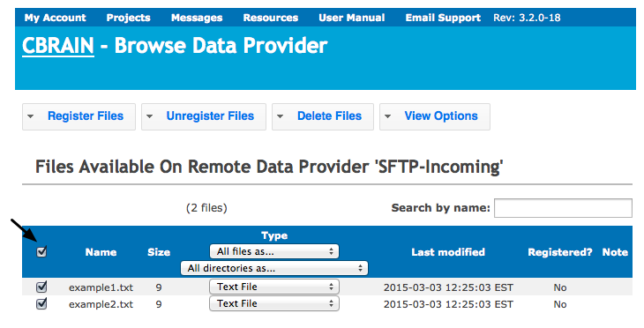Open the Register Files button menu
Image resolution: width=644 pixels, height=328 pixels.
pyautogui.click(x=79, y=116)
